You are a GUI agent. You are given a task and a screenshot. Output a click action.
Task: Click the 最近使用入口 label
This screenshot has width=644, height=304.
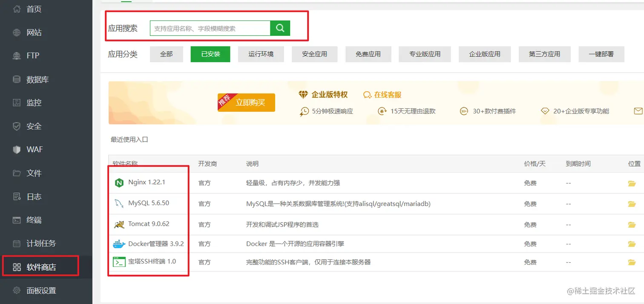click(x=129, y=139)
